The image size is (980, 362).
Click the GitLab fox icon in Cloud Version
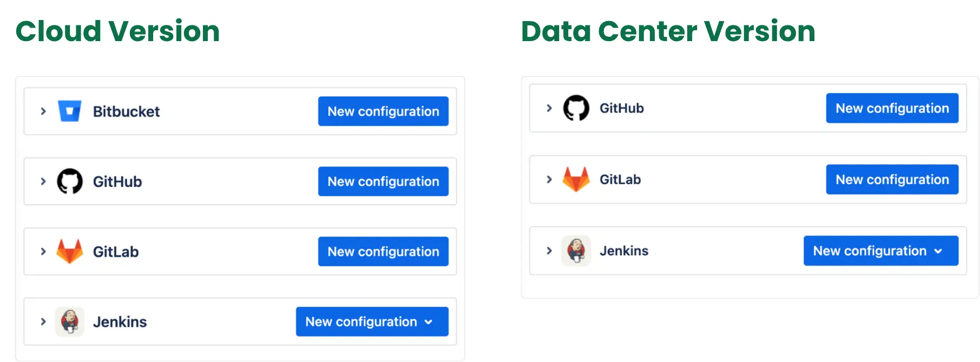(x=70, y=251)
